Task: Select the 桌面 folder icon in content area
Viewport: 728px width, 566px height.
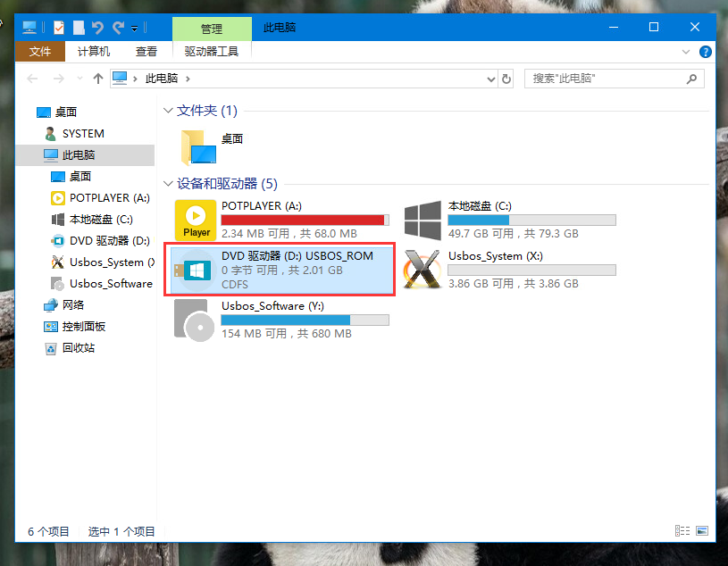Action: (197, 147)
